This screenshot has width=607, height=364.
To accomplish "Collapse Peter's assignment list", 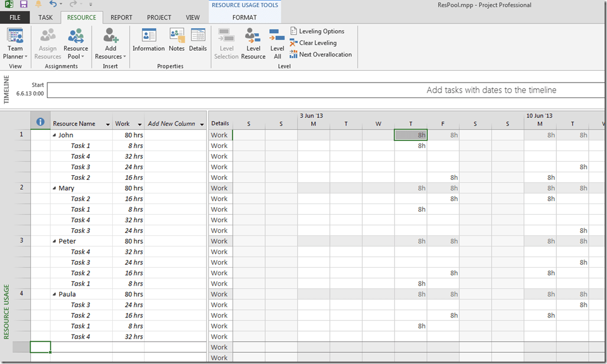I will (x=54, y=241).
